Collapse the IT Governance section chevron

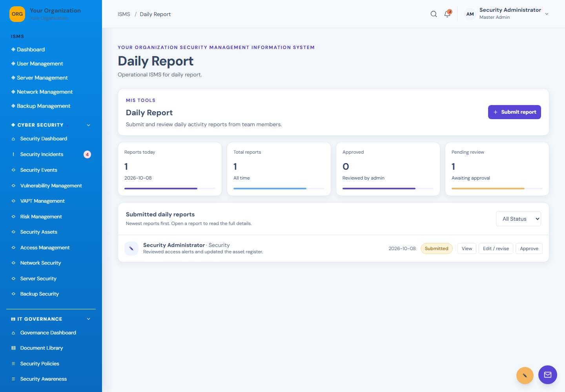(x=88, y=319)
